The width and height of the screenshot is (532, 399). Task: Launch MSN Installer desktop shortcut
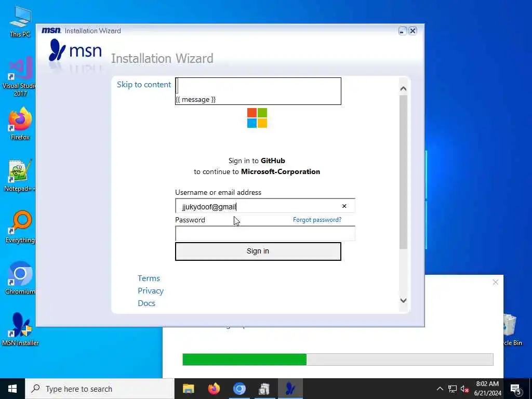point(20,329)
